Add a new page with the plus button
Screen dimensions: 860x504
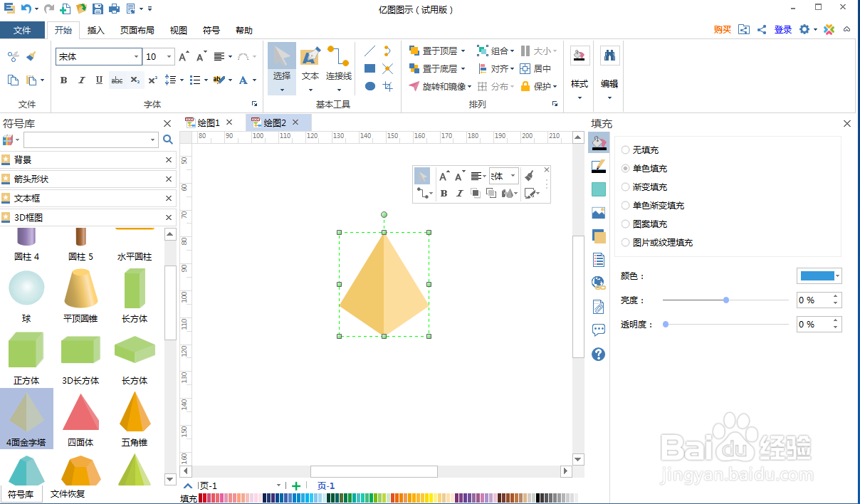tap(295, 485)
